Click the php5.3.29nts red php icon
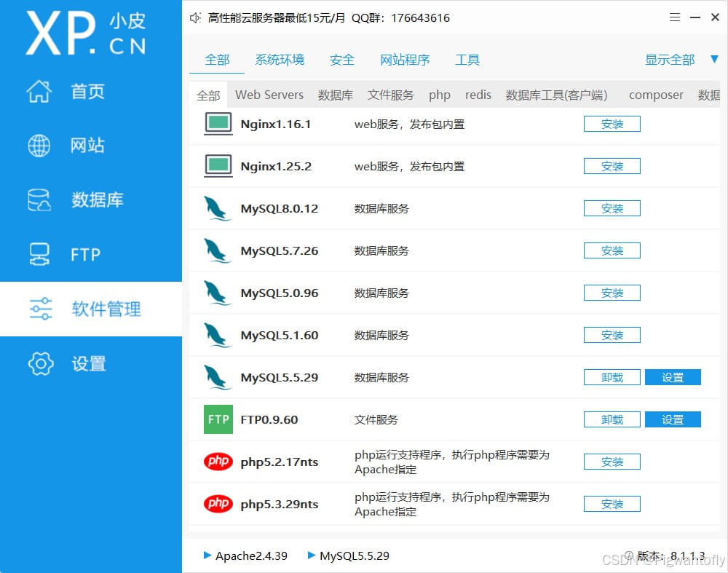Screen dimensions: 728x573 [218, 504]
